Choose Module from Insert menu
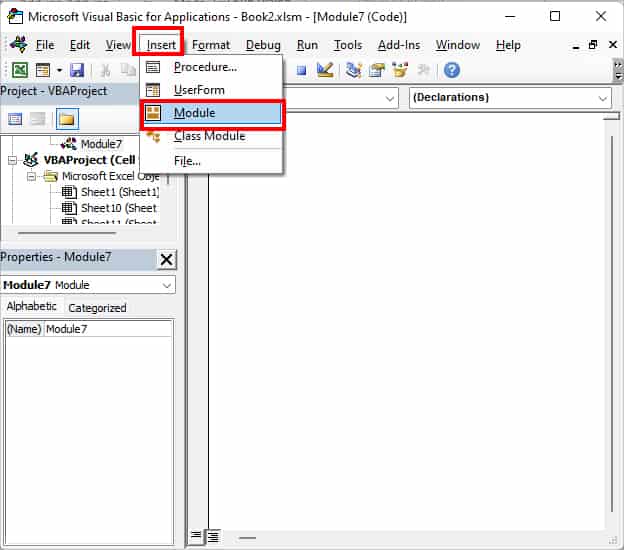624x550 pixels. pyautogui.click(x=211, y=113)
